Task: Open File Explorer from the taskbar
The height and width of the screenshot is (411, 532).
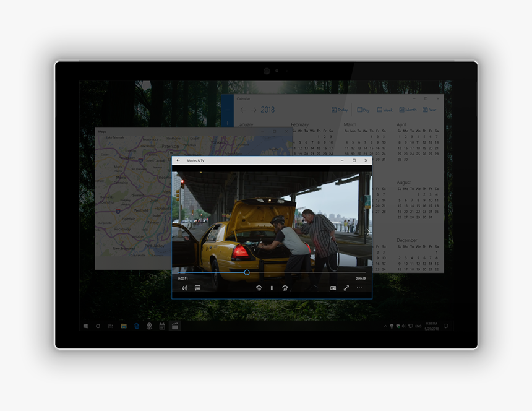Action: point(124,326)
